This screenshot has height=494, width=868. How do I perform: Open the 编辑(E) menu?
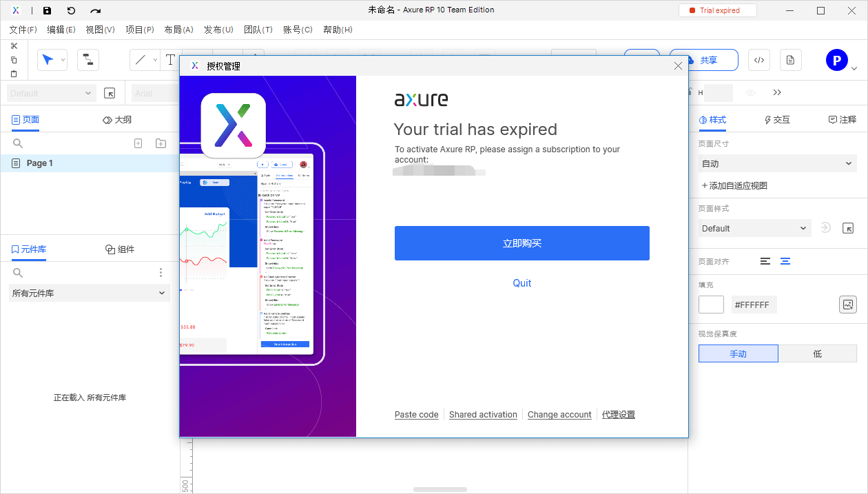click(x=61, y=30)
